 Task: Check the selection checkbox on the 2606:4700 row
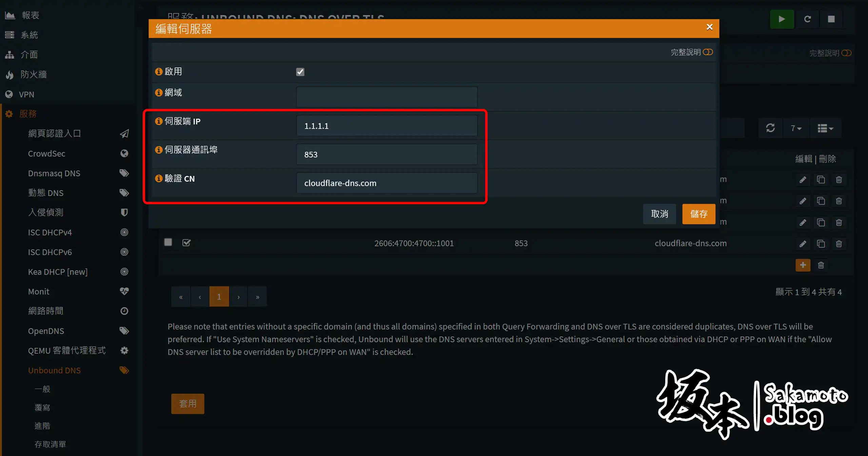coord(168,243)
